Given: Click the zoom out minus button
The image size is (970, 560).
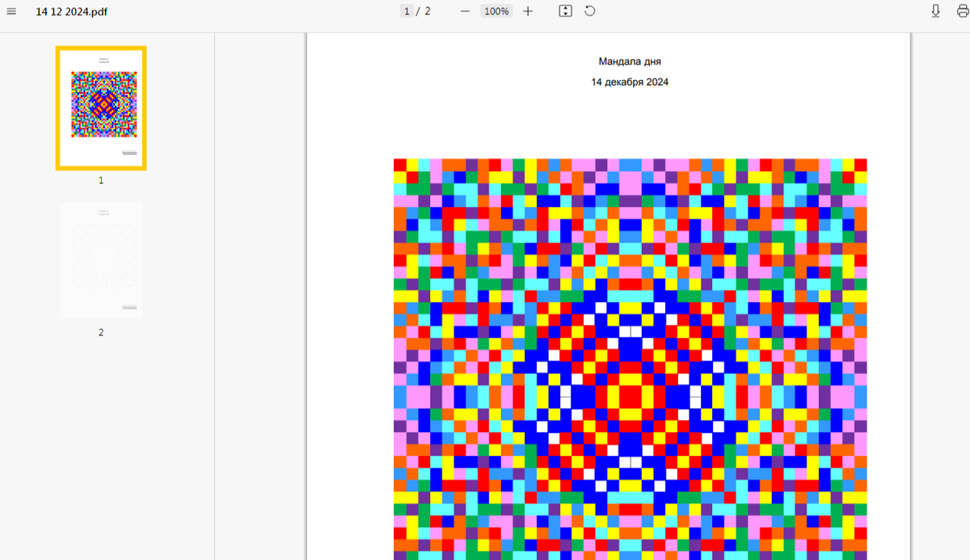Looking at the screenshot, I should 465,11.
